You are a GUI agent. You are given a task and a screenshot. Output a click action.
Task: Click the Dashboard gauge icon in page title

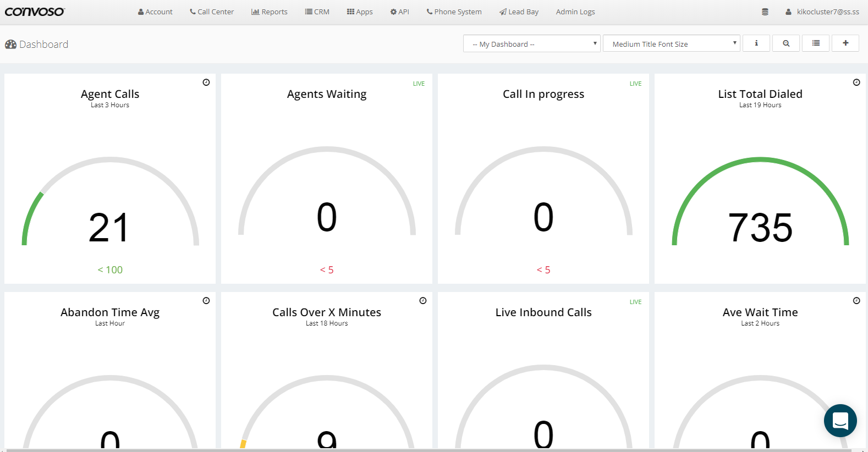(11, 45)
